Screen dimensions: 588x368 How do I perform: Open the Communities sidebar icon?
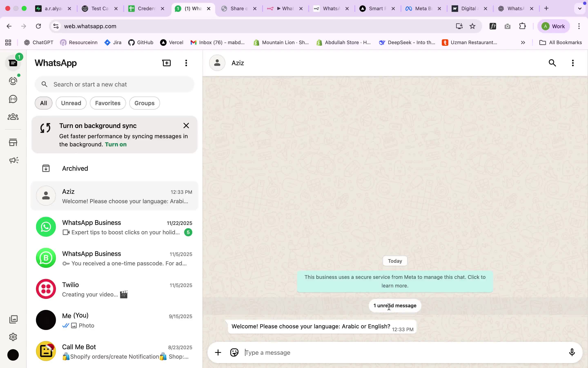(13, 117)
